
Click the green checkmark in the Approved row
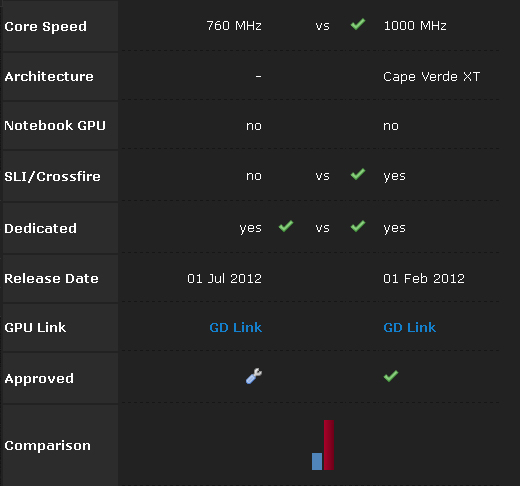coord(391,376)
